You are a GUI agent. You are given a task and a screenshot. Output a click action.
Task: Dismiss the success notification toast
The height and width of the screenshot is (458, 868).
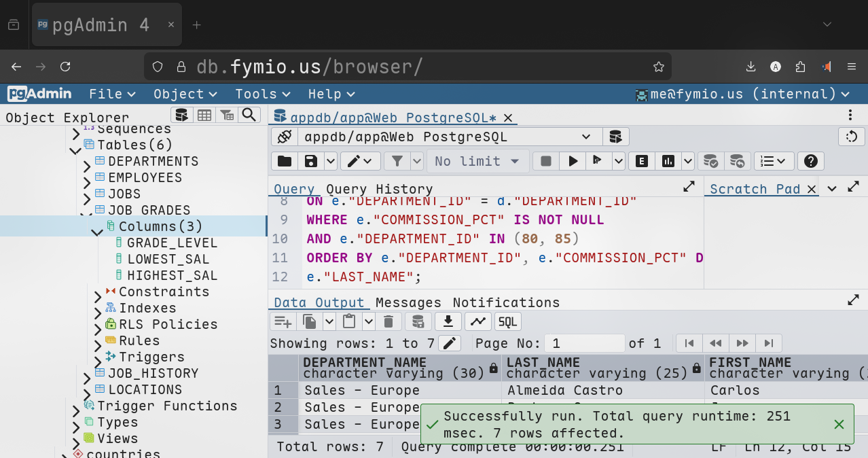point(839,425)
